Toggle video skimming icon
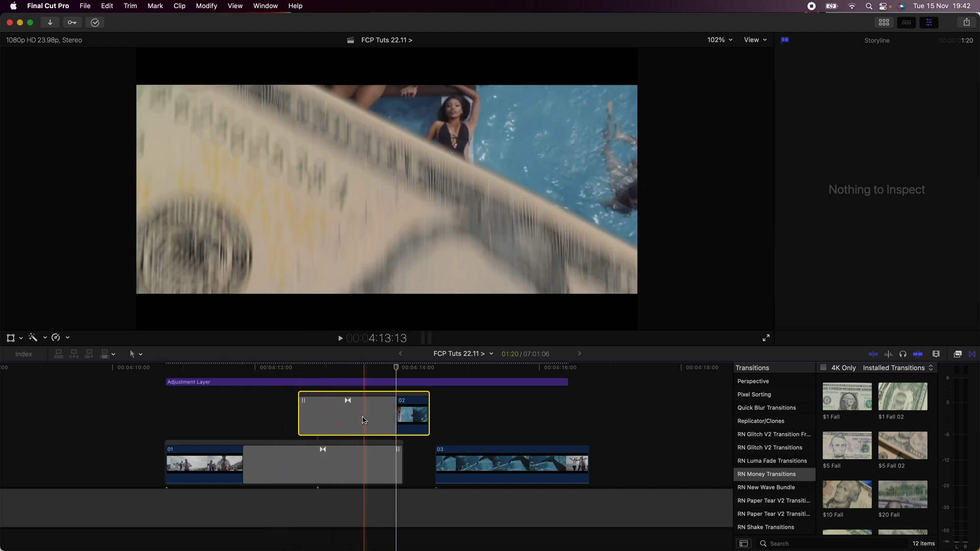This screenshot has width=980, height=551. 873,354
